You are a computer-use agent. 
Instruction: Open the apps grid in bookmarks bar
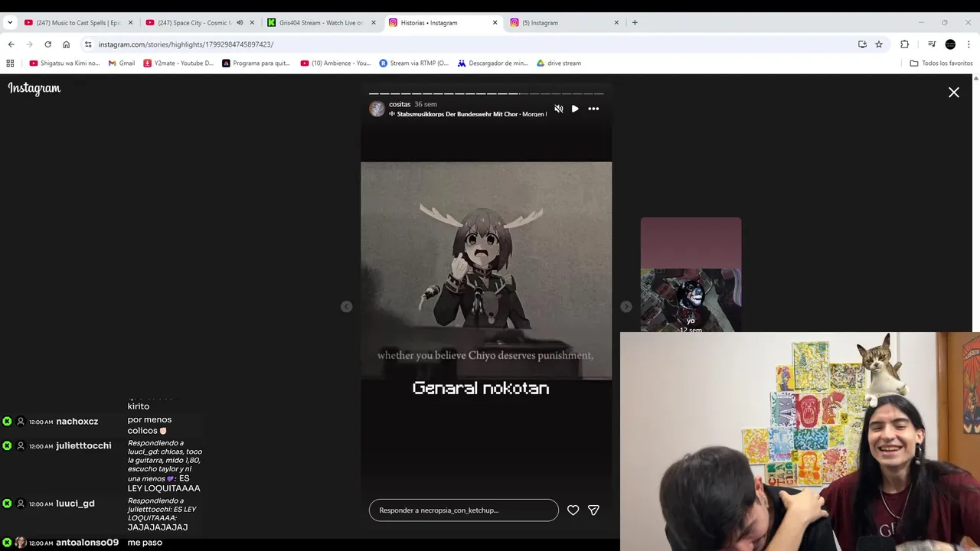[x=10, y=64]
